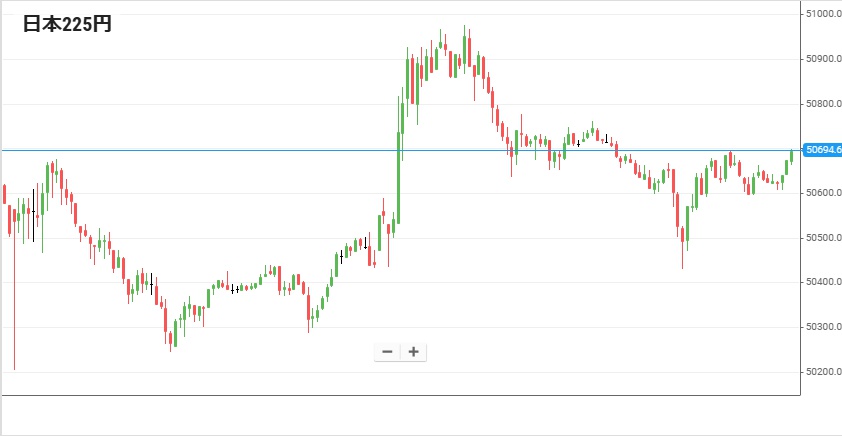Click the zoom out minus button
This screenshot has width=842, height=436.
click(387, 351)
